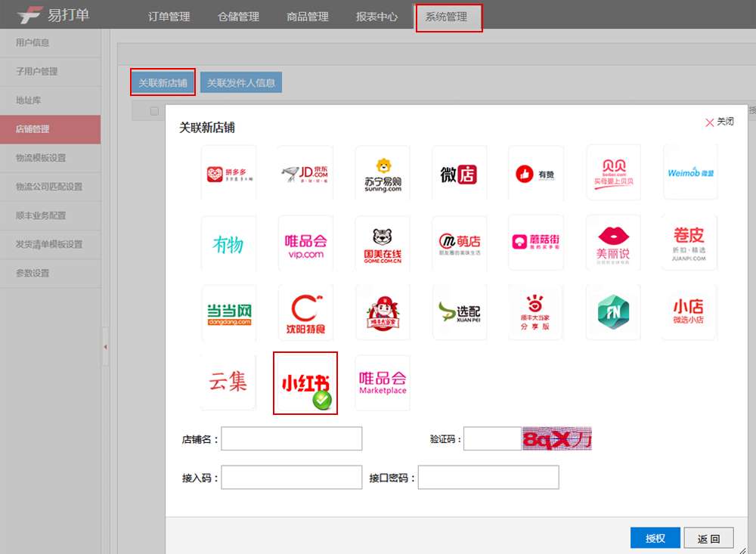
Task: Open 地址库 in sidebar
Action: pyautogui.click(x=50, y=101)
